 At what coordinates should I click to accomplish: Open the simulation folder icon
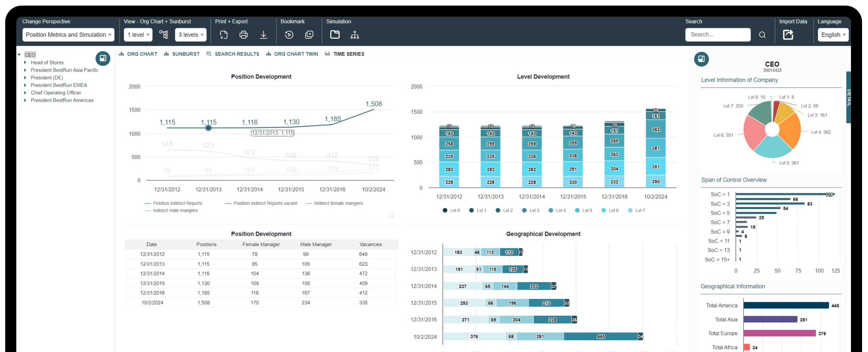(335, 34)
